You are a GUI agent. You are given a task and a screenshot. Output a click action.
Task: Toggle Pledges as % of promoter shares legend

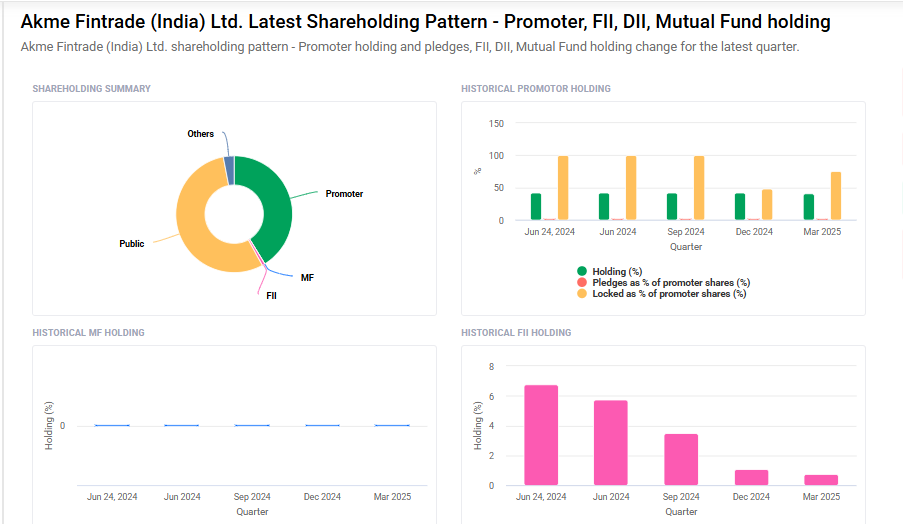coord(663,282)
